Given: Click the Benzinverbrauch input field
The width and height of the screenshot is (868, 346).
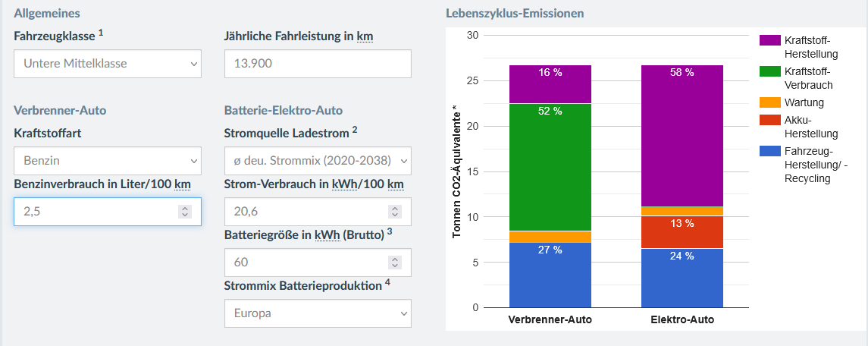Looking at the screenshot, I should point(95,212).
